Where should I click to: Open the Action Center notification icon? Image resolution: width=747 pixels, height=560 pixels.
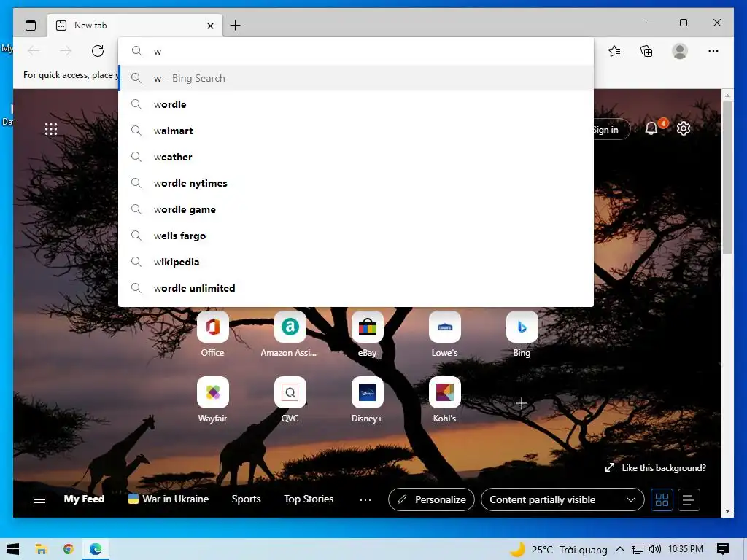(722, 549)
